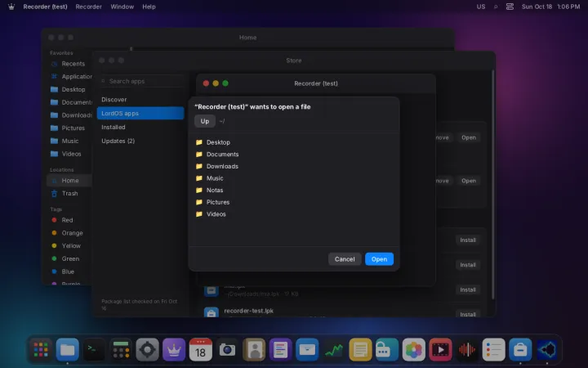Click the purple crown app in the dock
This screenshot has width=588, height=368.
(x=174, y=350)
